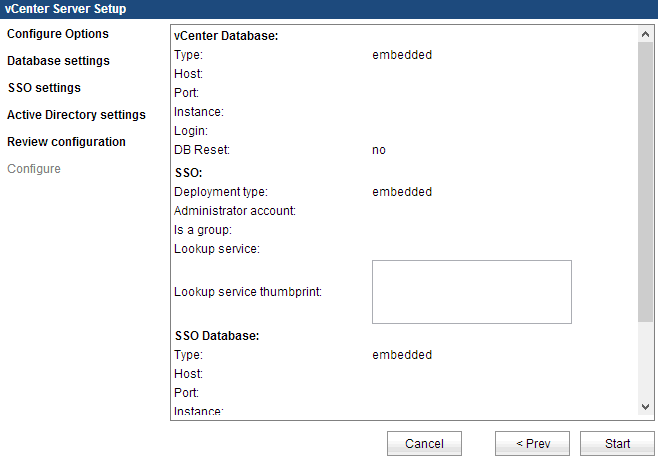This screenshot has width=658, height=459.
Task: Click the Host label under SSO Database
Action: tap(188, 374)
